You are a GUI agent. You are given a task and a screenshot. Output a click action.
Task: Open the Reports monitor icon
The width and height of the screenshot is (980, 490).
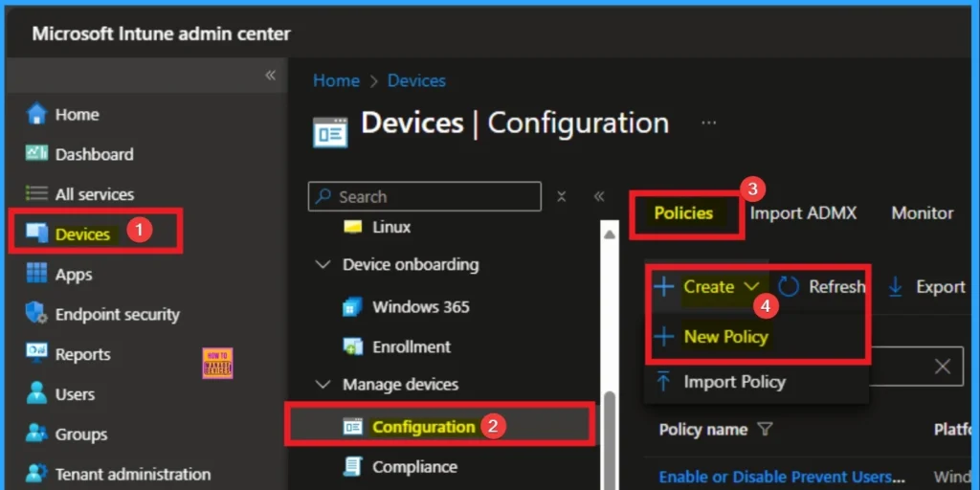pos(36,353)
